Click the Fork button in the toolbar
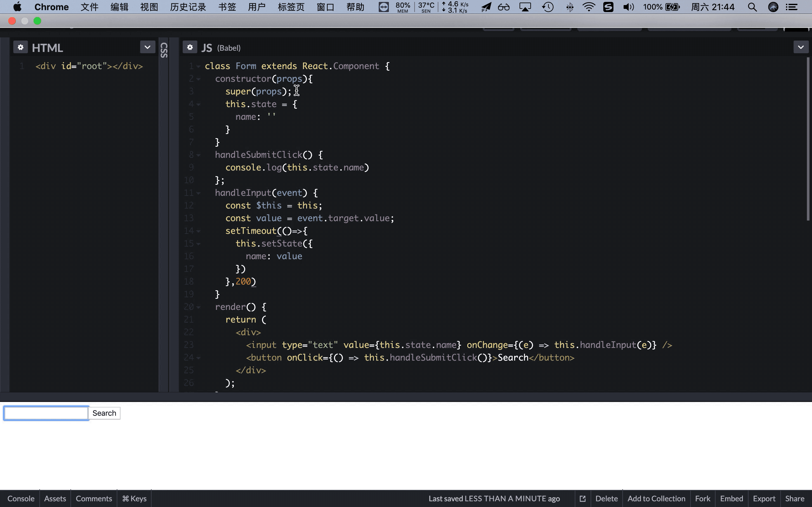The width and height of the screenshot is (812, 507). [703, 498]
